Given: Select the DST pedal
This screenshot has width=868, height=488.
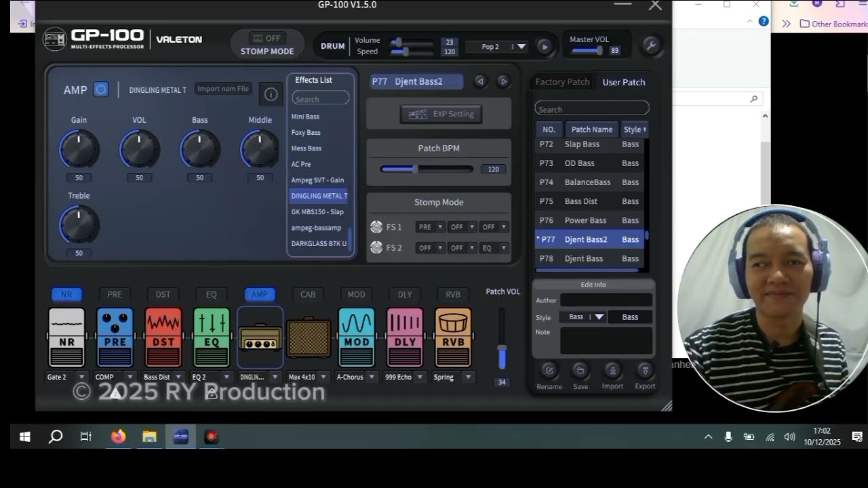Looking at the screenshot, I should coord(163,338).
